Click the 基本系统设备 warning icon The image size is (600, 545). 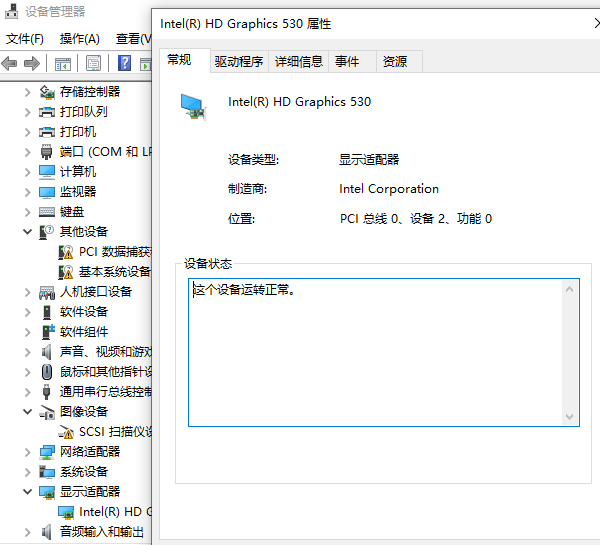coord(65,272)
